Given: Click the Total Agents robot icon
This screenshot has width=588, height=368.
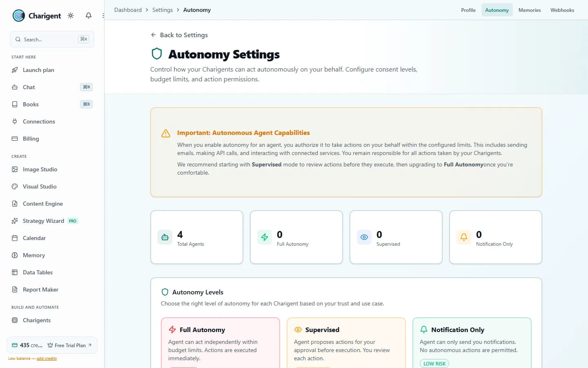Looking at the screenshot, I should tap(165, 237).
